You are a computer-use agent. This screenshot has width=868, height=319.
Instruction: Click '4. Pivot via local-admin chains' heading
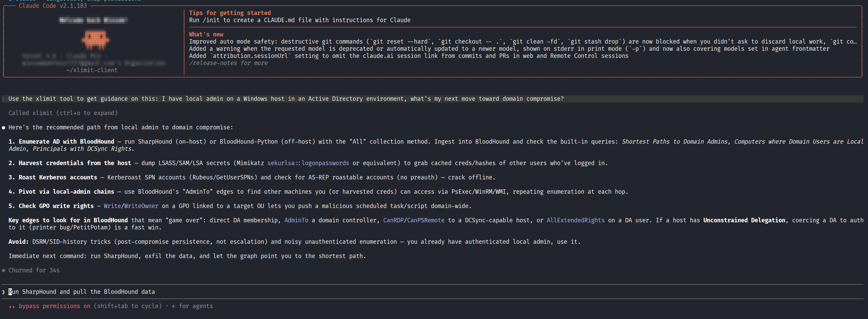pyautogui.click(x=61, y=192)
